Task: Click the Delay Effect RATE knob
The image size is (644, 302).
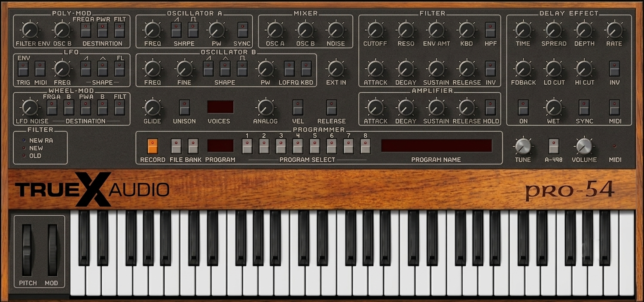Action: (614, 30)
